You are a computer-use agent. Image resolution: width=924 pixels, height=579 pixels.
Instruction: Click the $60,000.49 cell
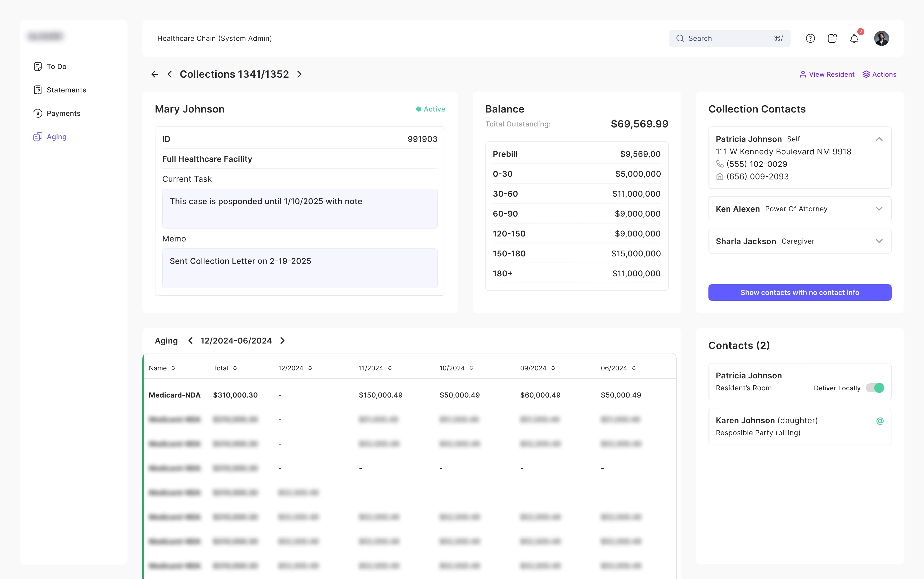click(540, 395)
